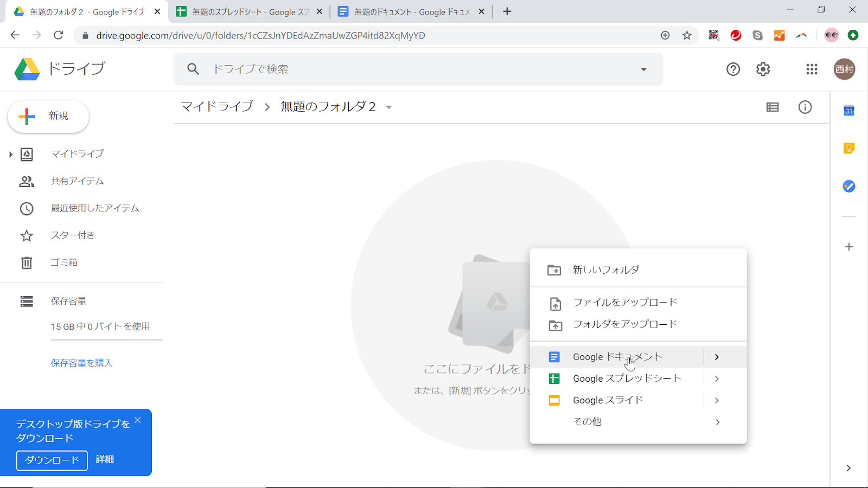Click the 新規 new button
This screenshot has height=488, width=868.
click(x=48, y=116)
